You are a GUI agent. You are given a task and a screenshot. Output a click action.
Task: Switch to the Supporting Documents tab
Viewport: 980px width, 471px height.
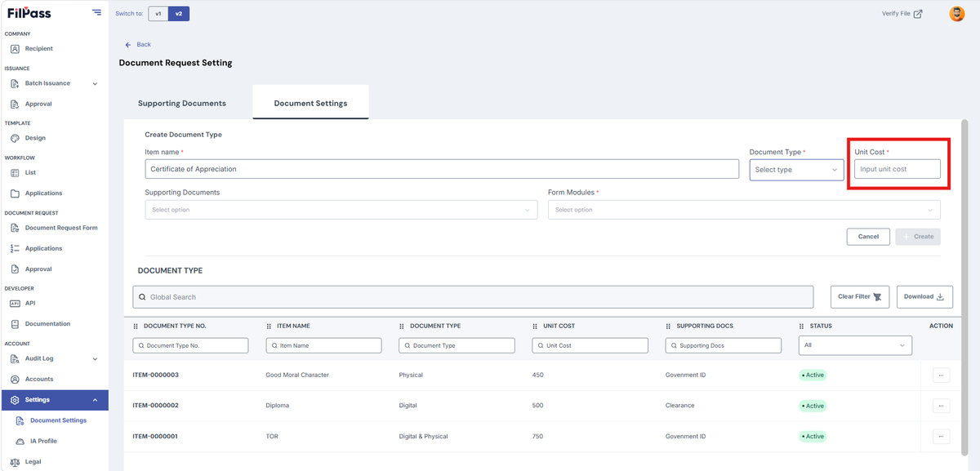182,104
